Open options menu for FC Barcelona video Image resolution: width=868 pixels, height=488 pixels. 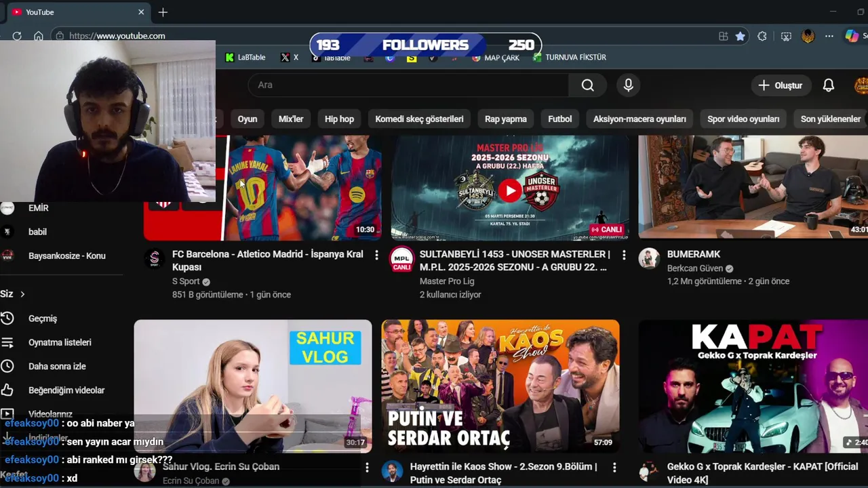click(x=376, y=255)
